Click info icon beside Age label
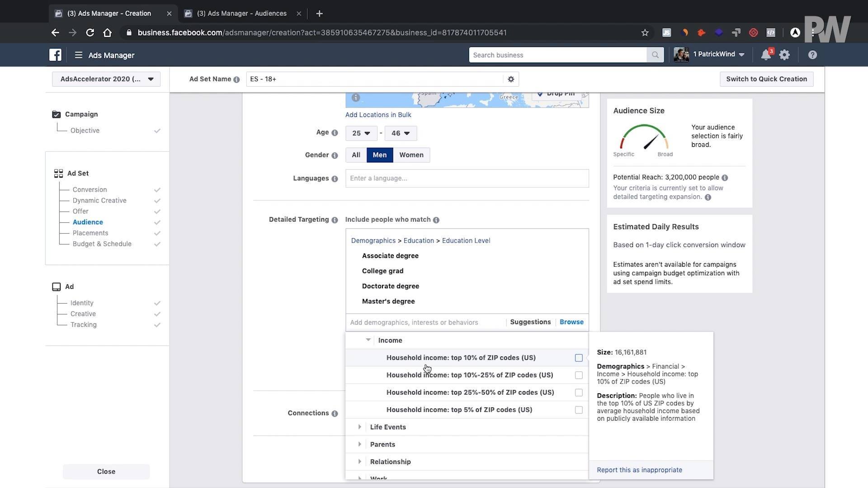Image resolution: width=868 pixels, height=488 pixels. [x=335, y=133]
